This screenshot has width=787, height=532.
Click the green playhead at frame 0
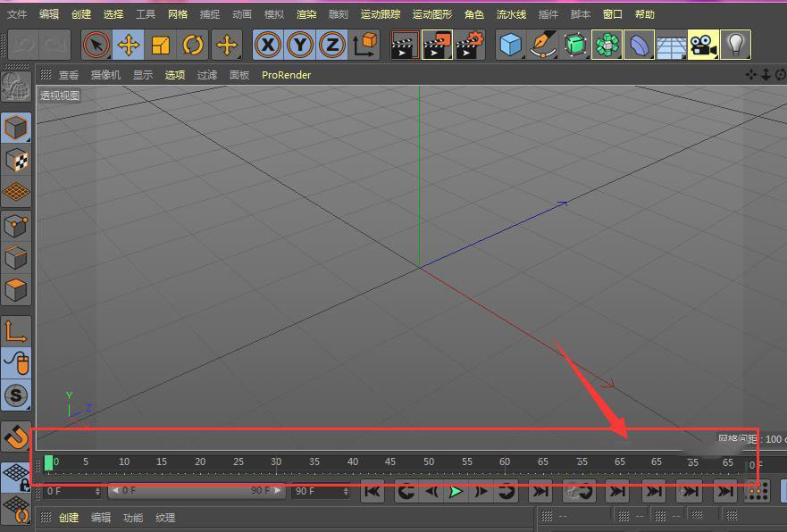pos(49,462)
